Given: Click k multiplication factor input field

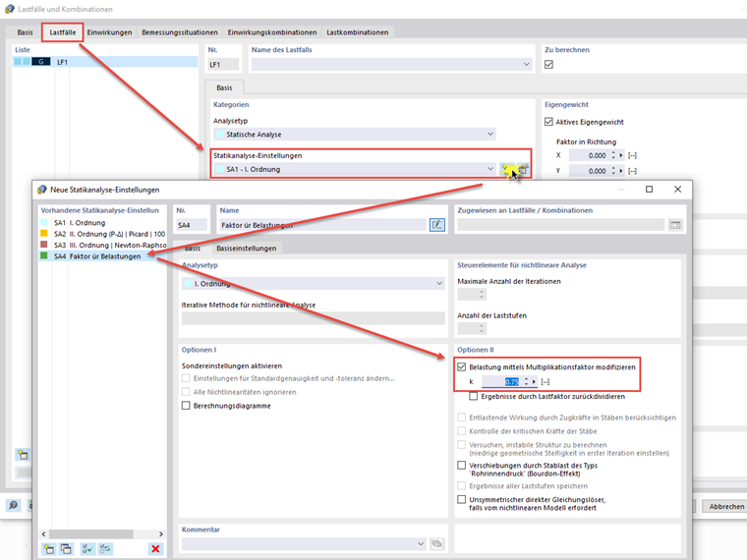Looking at the screenshot, I should tap(501, 381).
